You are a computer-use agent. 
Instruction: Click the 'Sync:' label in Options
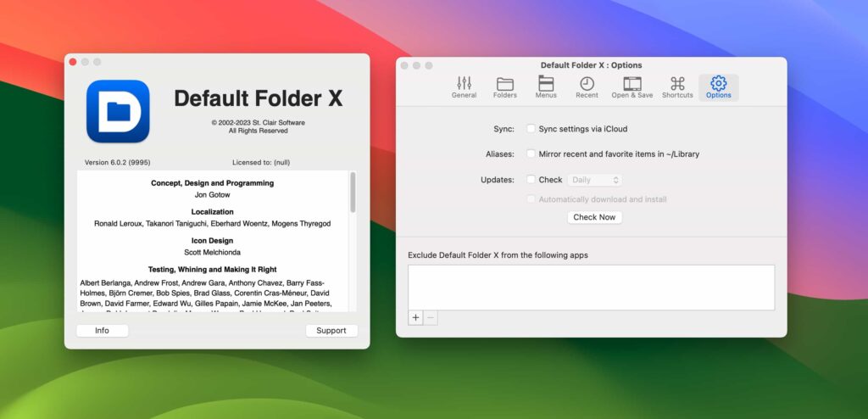coord(504,129)
